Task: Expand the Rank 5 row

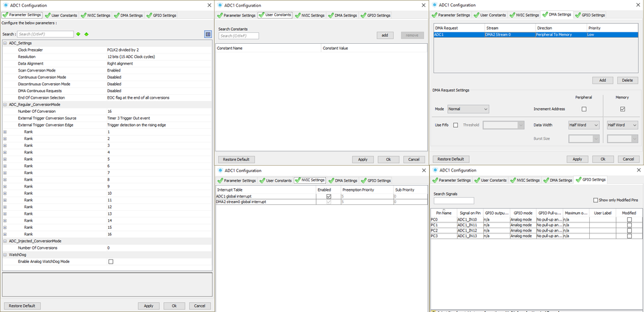Action: point(5,159)
